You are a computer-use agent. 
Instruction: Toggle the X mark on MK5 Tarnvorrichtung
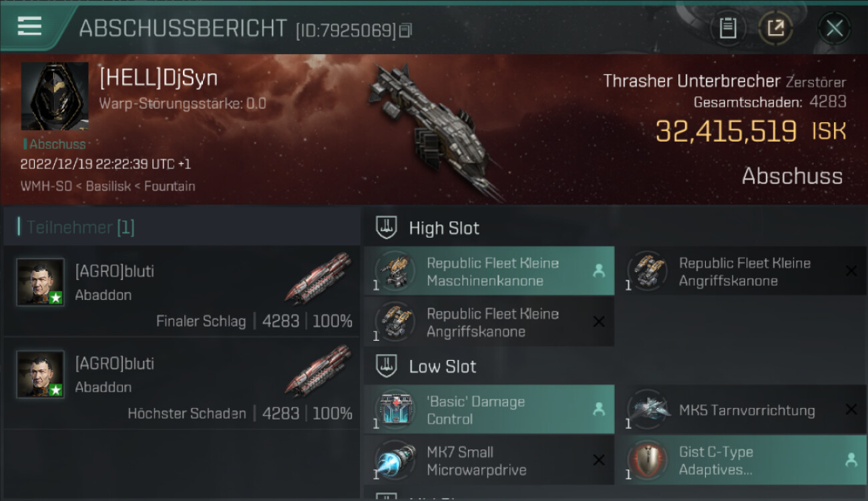click(851, 409)
